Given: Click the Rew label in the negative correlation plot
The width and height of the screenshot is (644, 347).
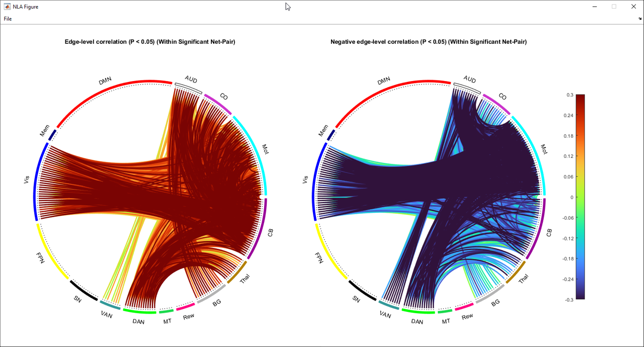Looking at the screenshot, I should [x=467, y=316].
